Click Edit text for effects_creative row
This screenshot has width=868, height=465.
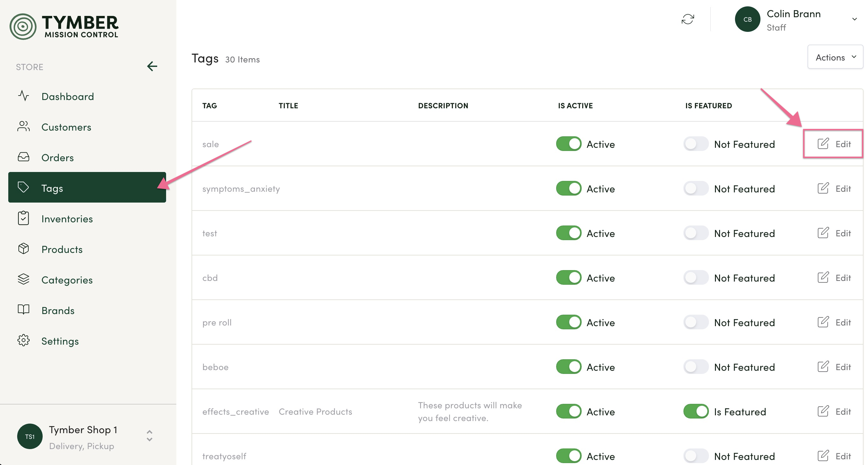(x=843, y=411)
